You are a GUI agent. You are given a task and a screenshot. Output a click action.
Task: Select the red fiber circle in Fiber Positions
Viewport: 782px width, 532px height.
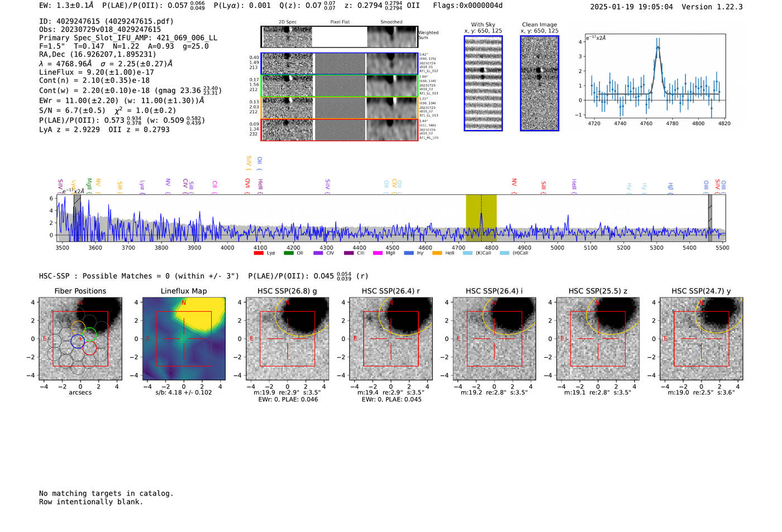click(x=89, y=348)
